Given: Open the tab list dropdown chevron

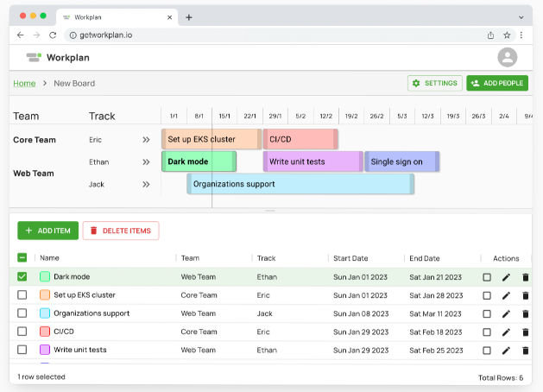Looking at the screenshot, I should (521, 17).
